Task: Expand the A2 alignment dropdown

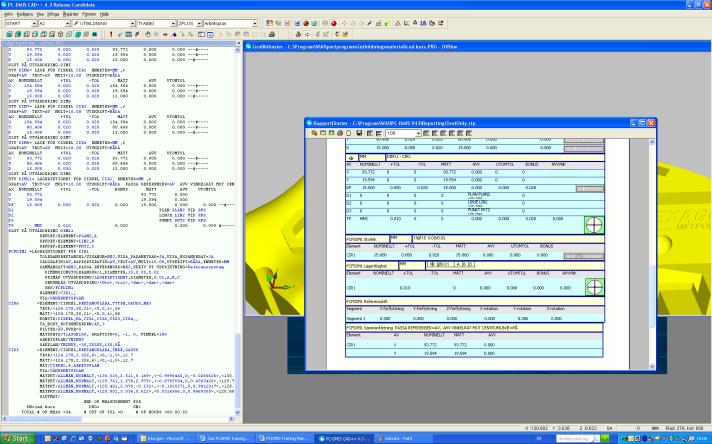Action: 68,24
